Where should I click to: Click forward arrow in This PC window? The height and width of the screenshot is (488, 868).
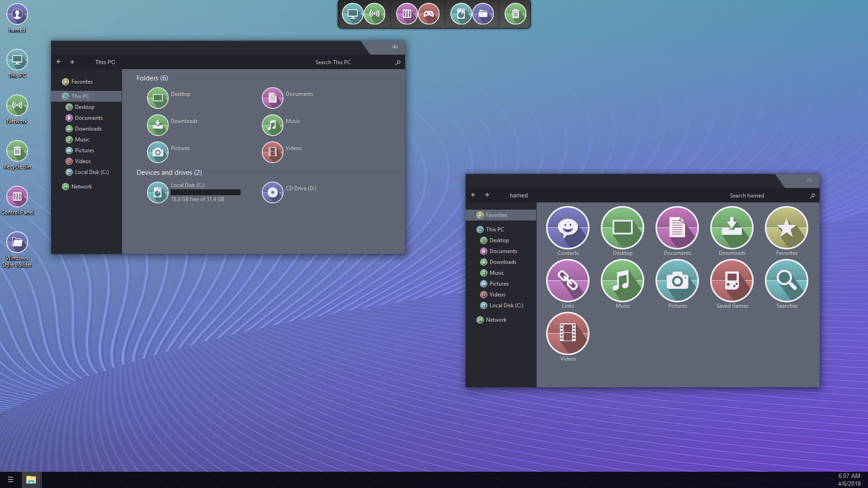72,62
